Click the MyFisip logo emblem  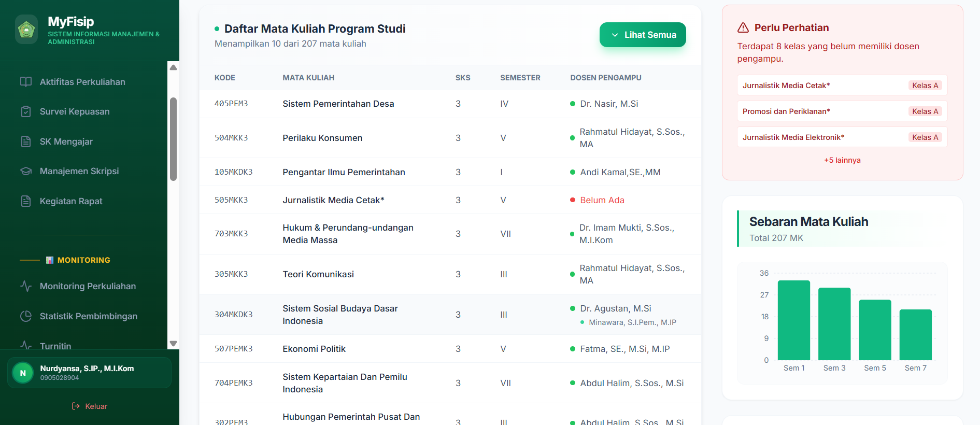[x=26, y=29]
